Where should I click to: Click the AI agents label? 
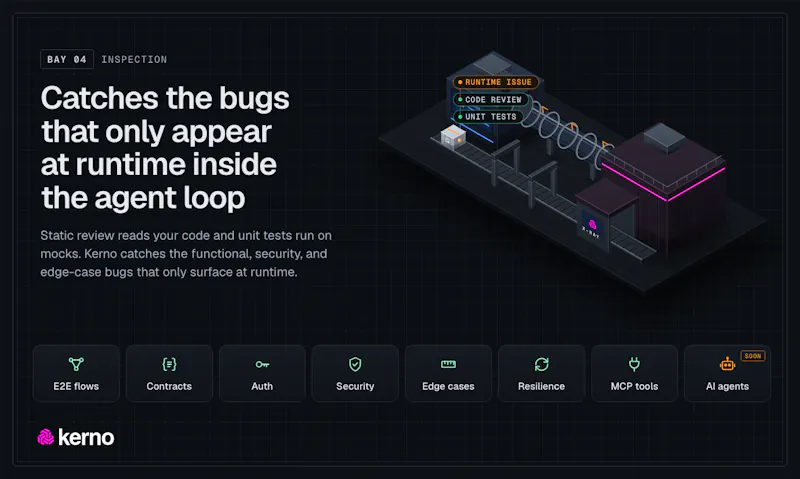coord(727,387)
